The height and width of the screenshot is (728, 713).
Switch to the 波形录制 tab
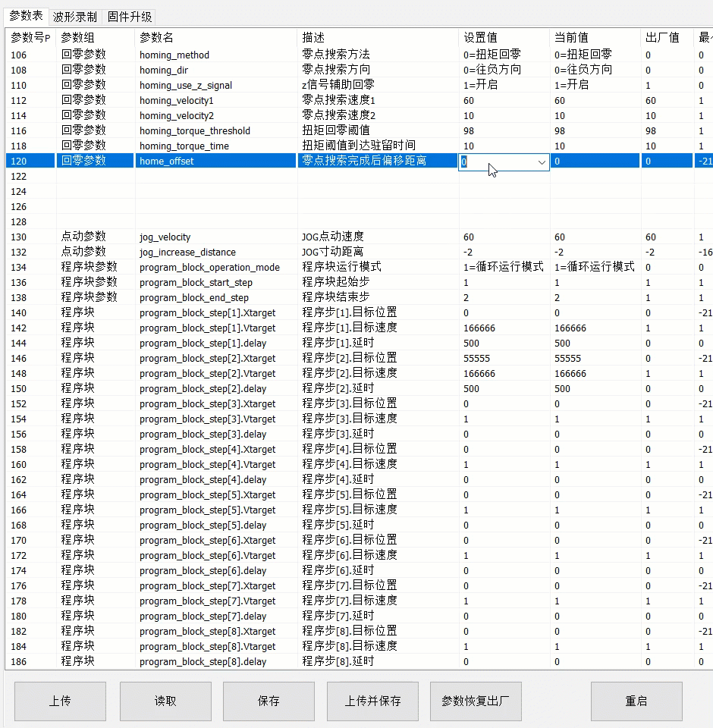point(74,15)
